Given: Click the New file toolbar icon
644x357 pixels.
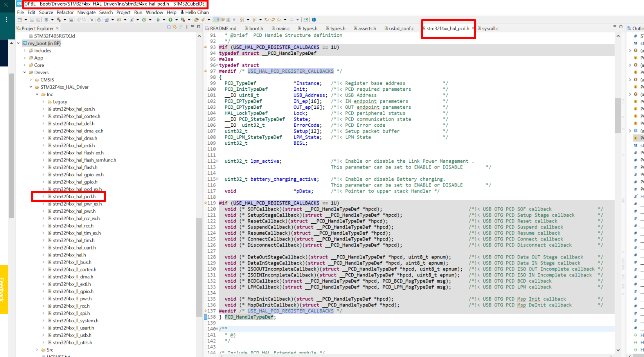Looking at the screenshot, I should (20, 20).
